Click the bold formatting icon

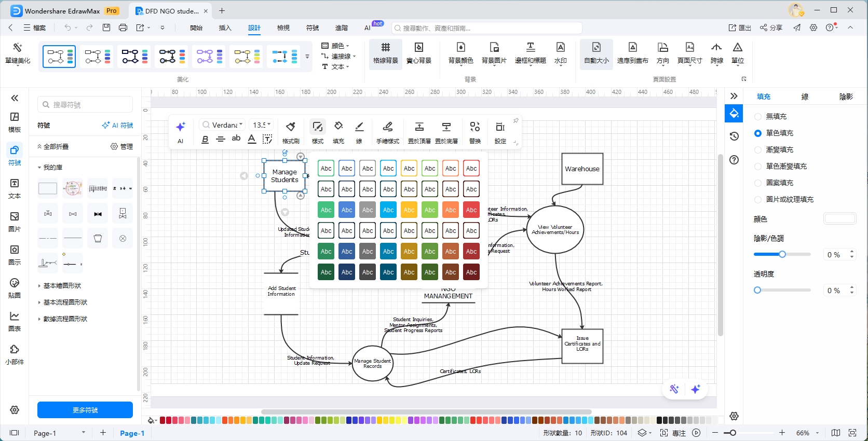[205, 139]
